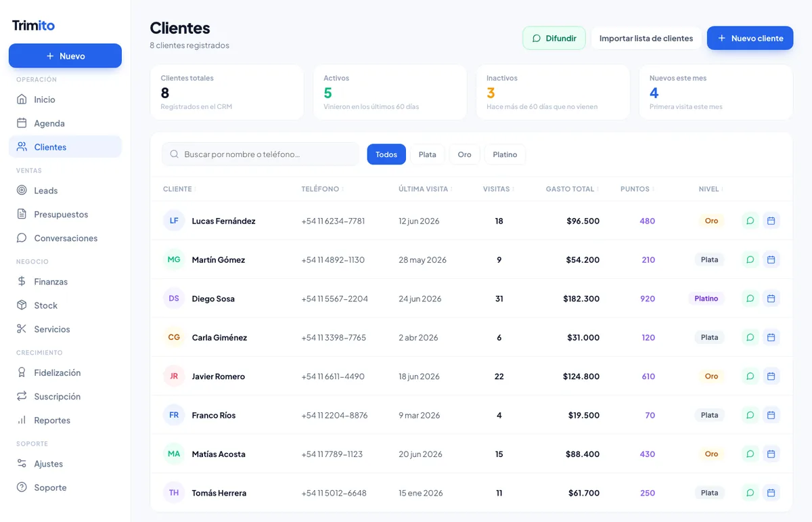Click the sidebar Nuevo button

pos(65,56)
